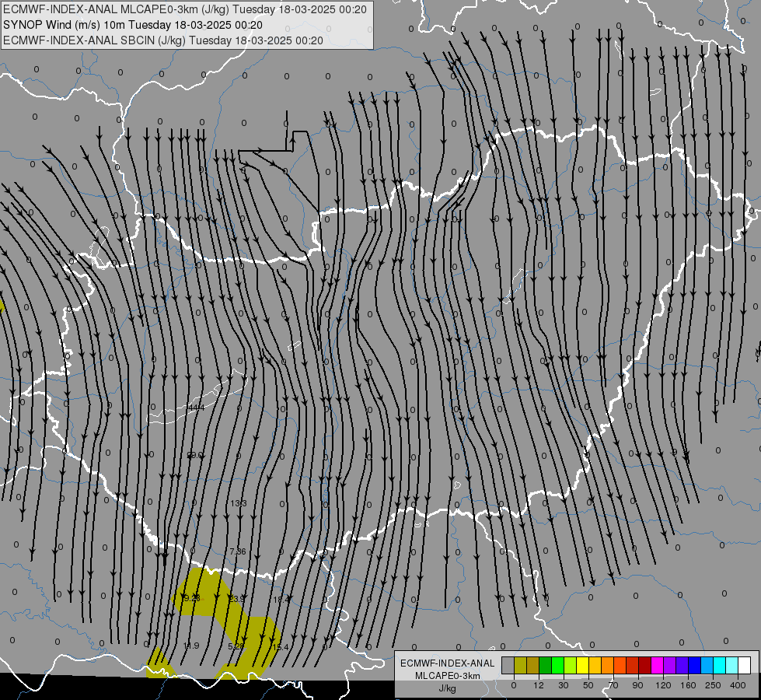Click the 9.28 value on map

tap(192, 598)
